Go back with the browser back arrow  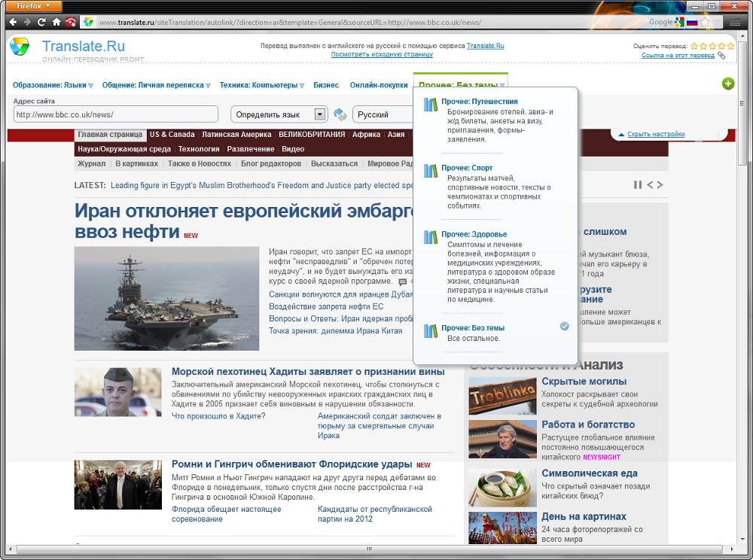(13, 22)
